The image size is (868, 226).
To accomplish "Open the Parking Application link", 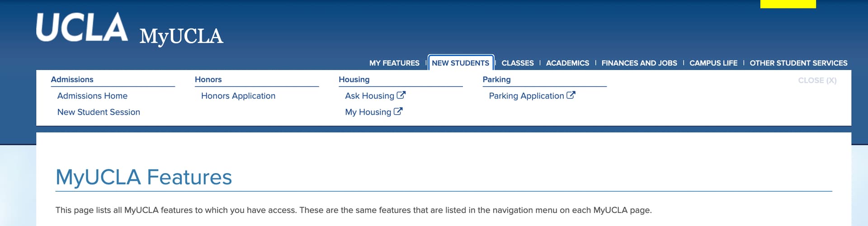I will (x=526, y=96).
